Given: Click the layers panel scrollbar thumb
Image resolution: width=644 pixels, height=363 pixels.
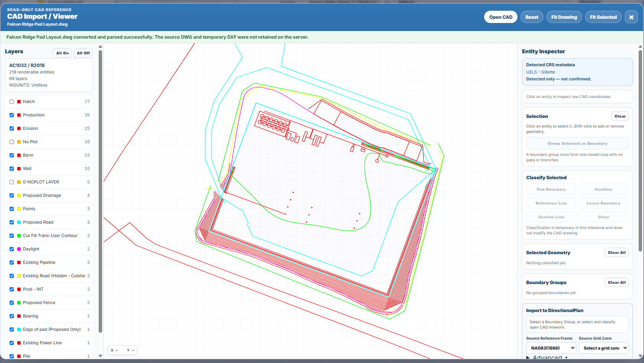Looking at the screenshot, I should [x=100, y=191].
